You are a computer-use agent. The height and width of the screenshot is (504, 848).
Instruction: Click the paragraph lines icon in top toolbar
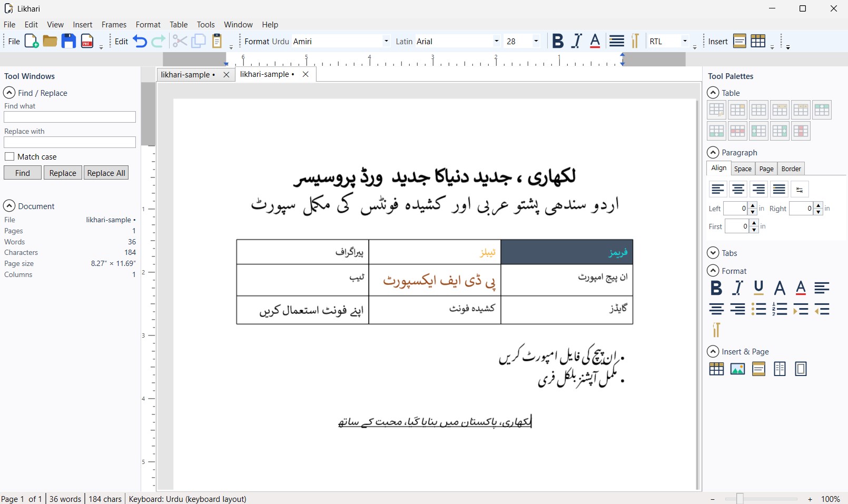point(617,41)
